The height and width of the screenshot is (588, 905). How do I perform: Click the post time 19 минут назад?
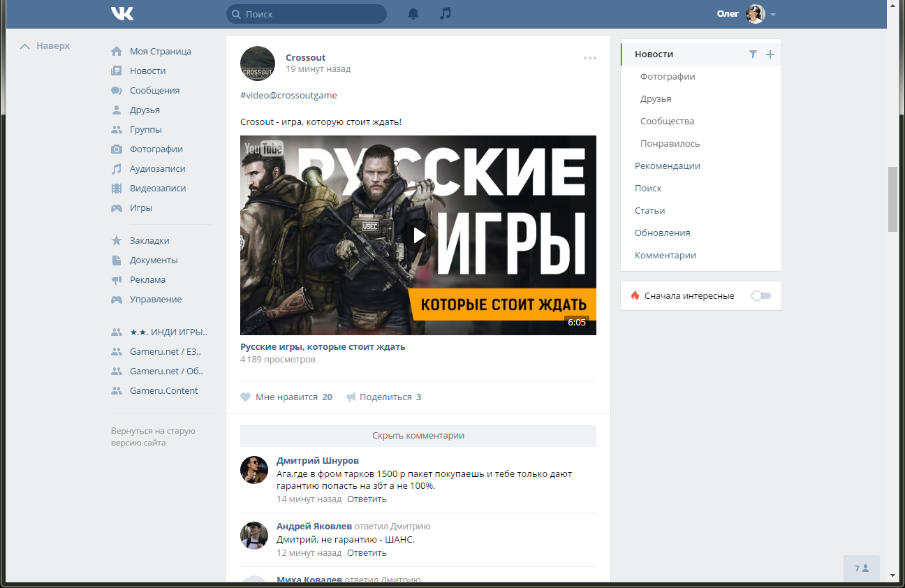(318, 69)
